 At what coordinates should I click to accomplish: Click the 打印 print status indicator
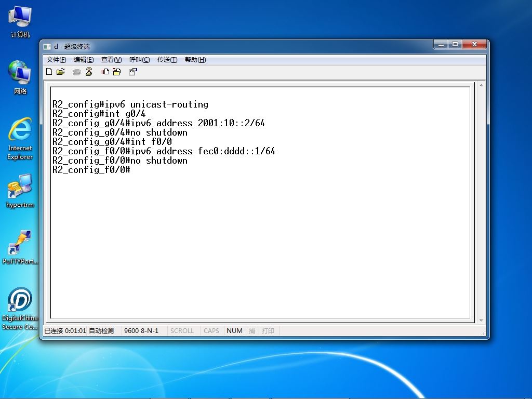point(268,330)
